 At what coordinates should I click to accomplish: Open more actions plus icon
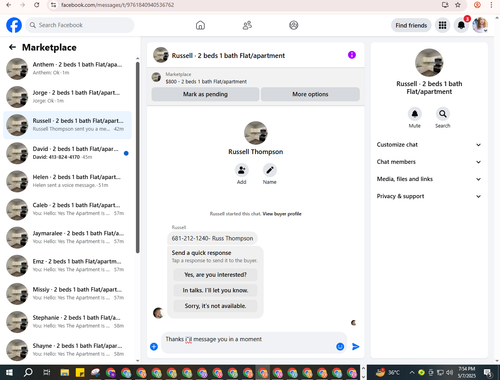pos(154,347)
